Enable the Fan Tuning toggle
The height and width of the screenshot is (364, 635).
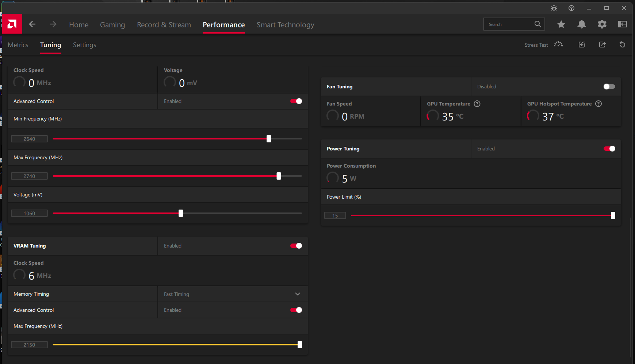click(x=609, y=87)
